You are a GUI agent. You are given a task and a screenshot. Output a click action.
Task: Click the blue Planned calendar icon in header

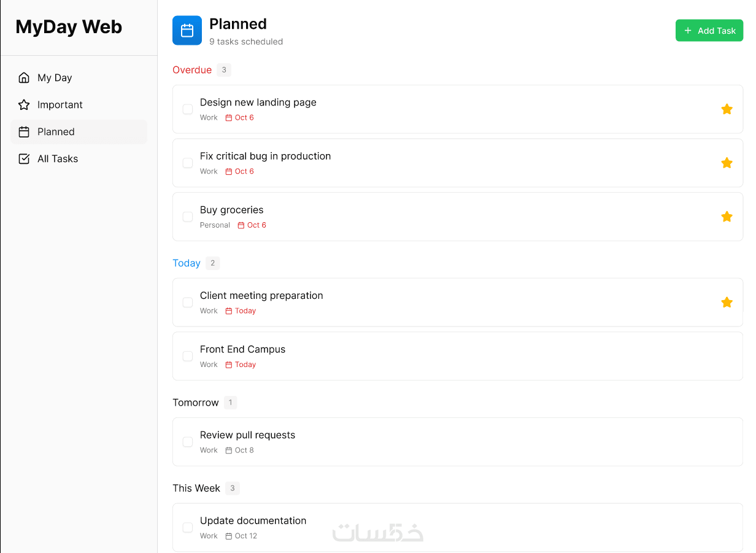pos(187,31)
